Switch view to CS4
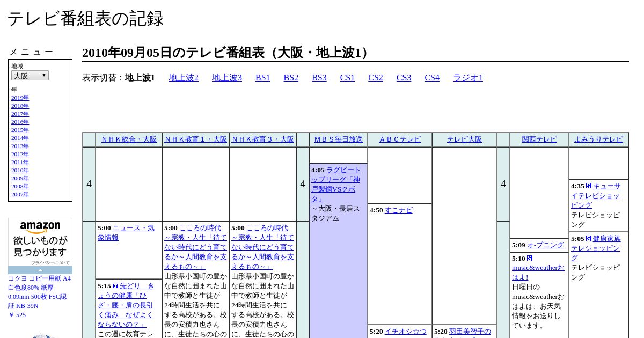Screen dimensions: 644x338 432,78
